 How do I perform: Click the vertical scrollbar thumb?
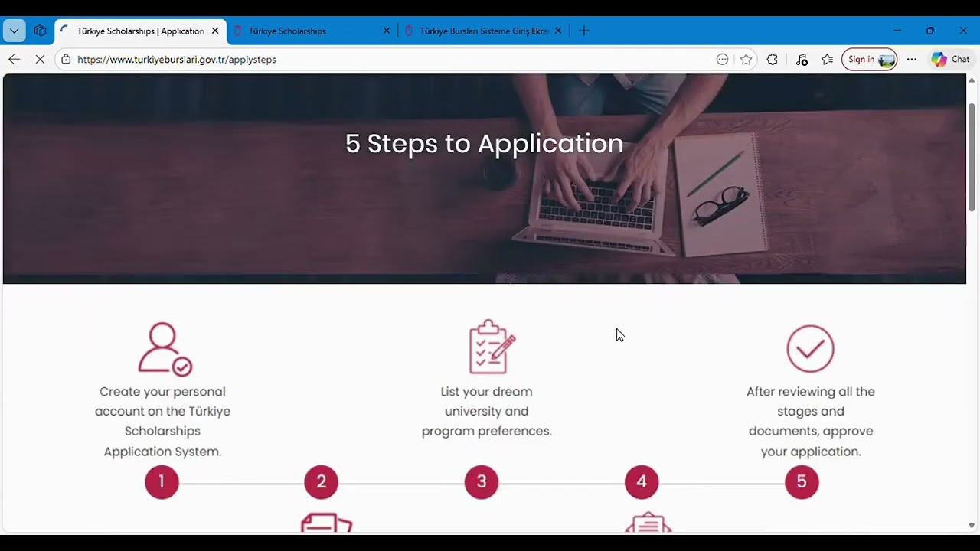pyautogui.click(x=972, y=157)
